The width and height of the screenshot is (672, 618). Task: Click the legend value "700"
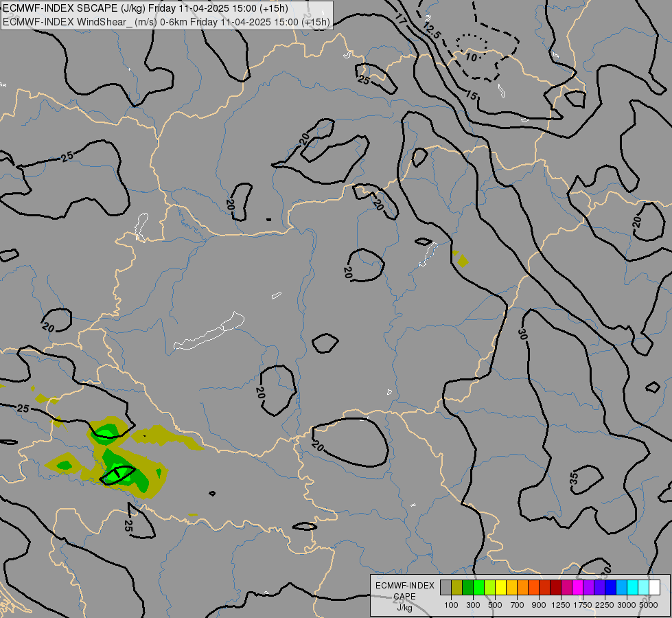point(518,605)
